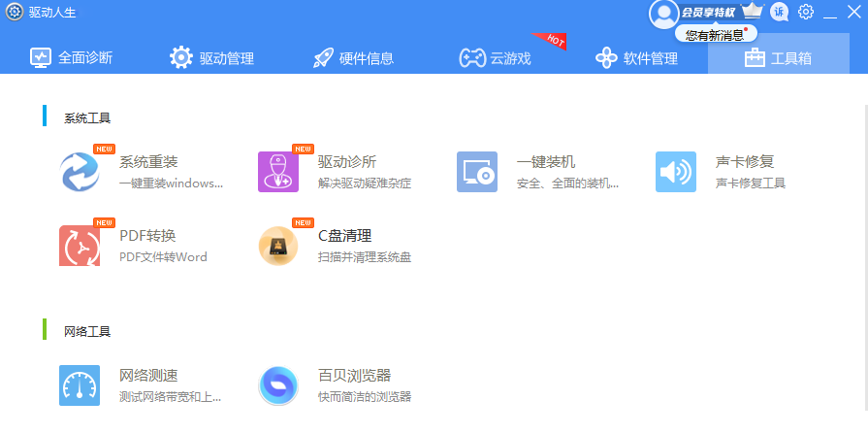Open the 诉 feedback icon

point(780,12)
